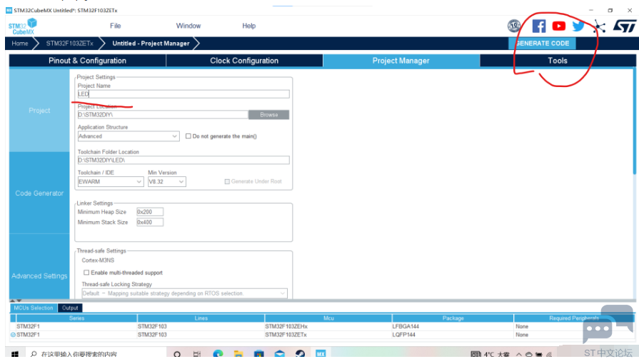Click Windows taskbar search box
Image resolution: width=639 pixels, height=364 pixels.
96,354
